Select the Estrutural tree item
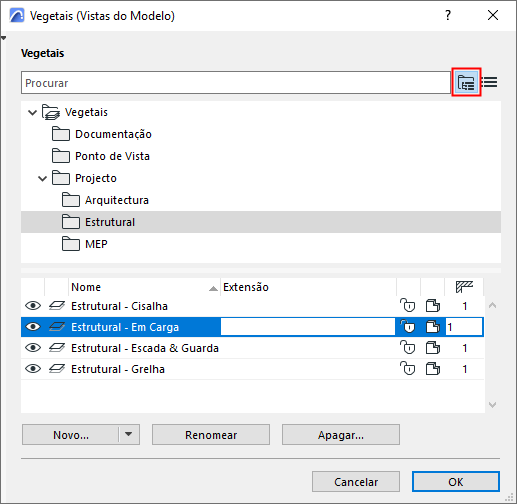The width and height of the screenshot is (517, 504). (x=261, y=222)
